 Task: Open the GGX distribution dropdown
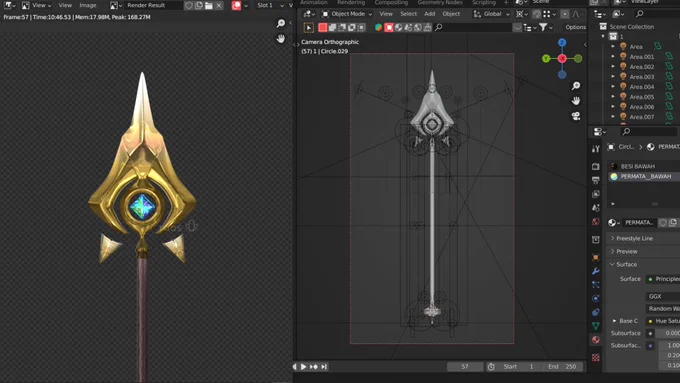click(x=663, y=296)
